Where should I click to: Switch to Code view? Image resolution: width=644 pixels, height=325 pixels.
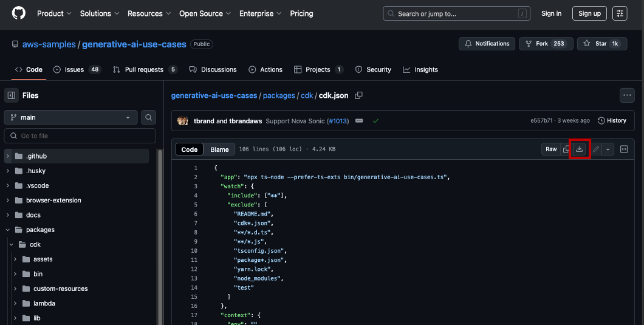(x=190, y=149)
